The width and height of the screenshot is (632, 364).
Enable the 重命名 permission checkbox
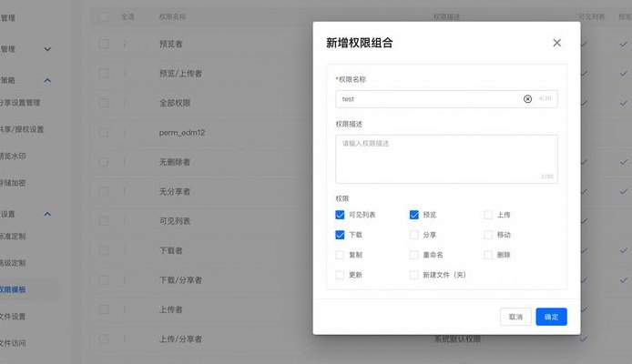414,255
